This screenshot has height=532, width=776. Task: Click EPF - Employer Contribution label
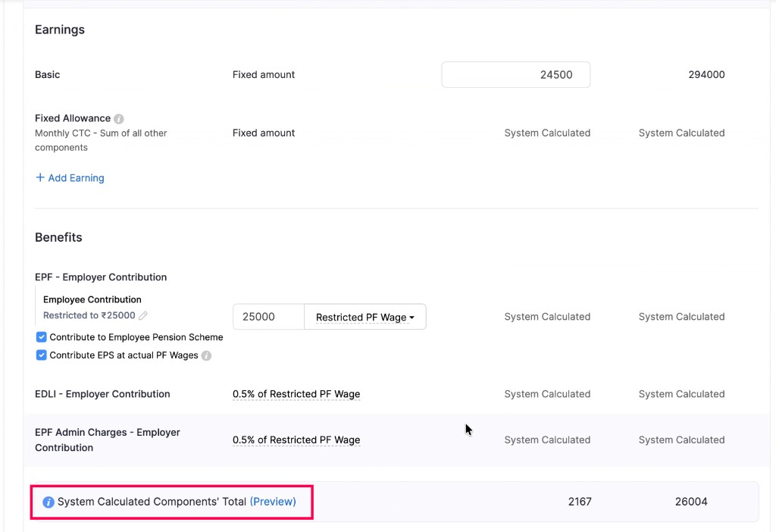[x=101, y=277]
